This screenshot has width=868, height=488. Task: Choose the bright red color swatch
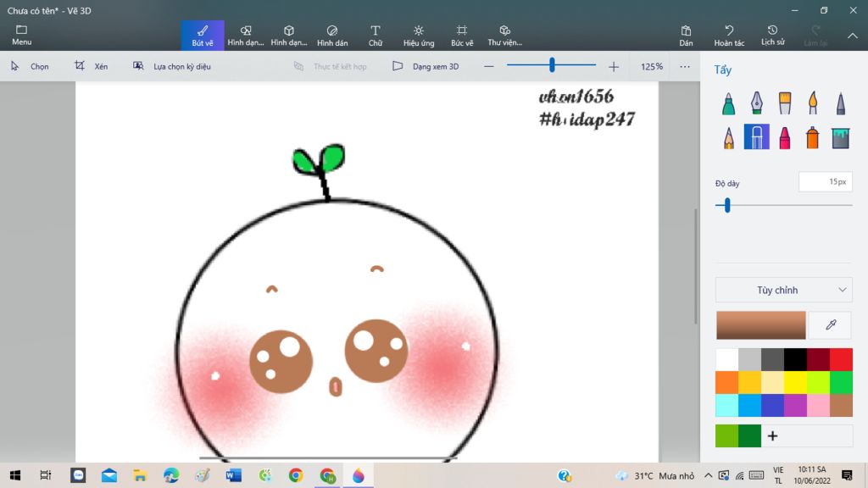click(842, 359)
